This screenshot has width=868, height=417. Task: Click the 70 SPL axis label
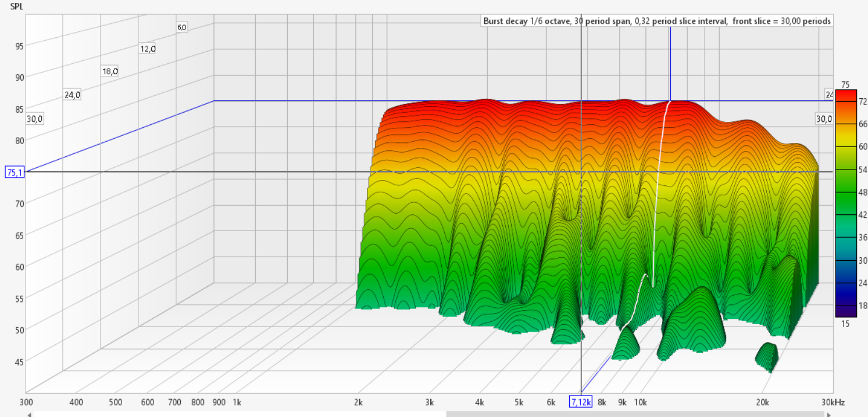(20, 204)
